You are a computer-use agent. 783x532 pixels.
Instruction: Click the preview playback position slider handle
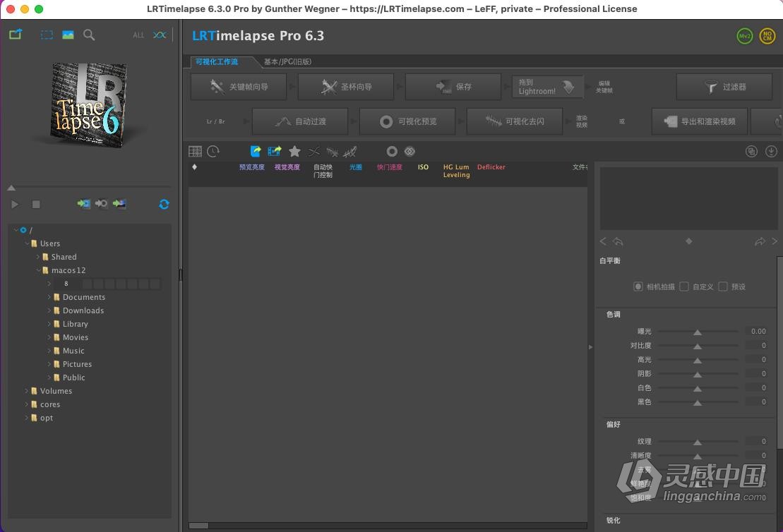(11, 188)
